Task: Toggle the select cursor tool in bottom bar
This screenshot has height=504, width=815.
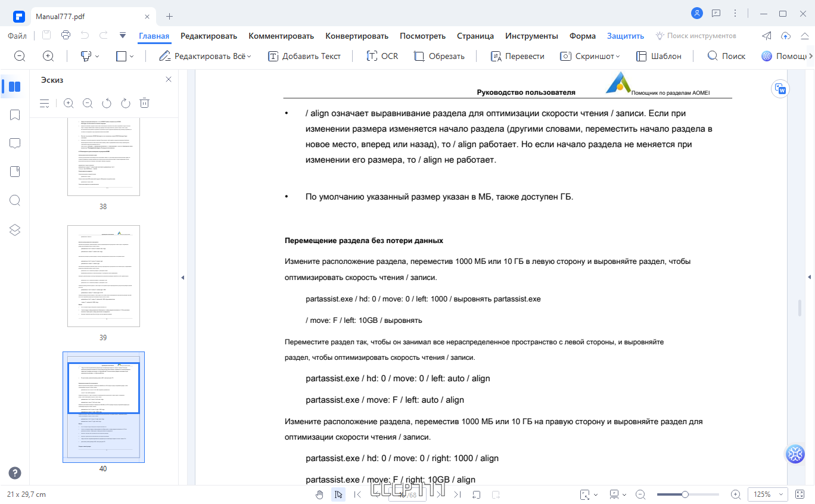Action: [x=338, y=494]
